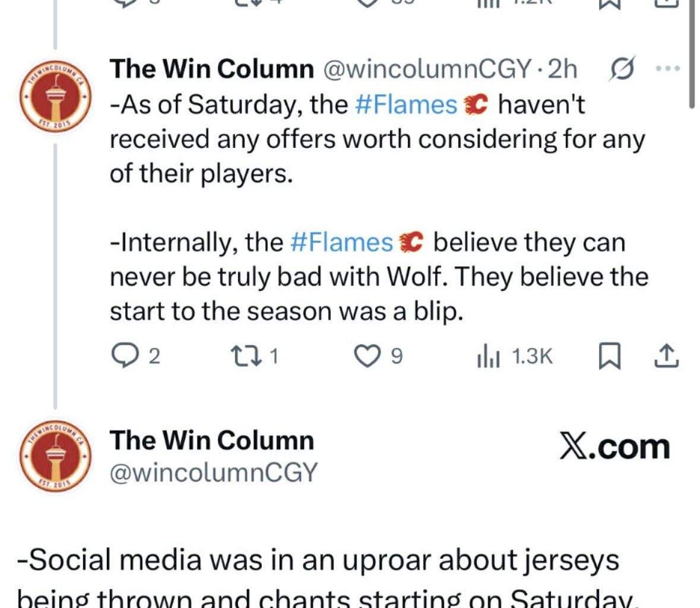Click The Win Column display name
The width and height of the screenshot is (700, 608).
[x=211, y=68]
